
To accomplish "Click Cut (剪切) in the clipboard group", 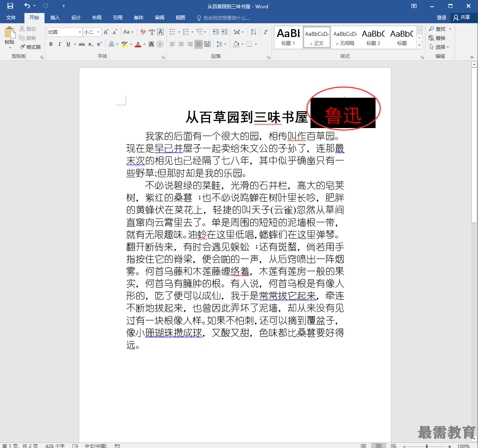I will [x=28, y=29].
